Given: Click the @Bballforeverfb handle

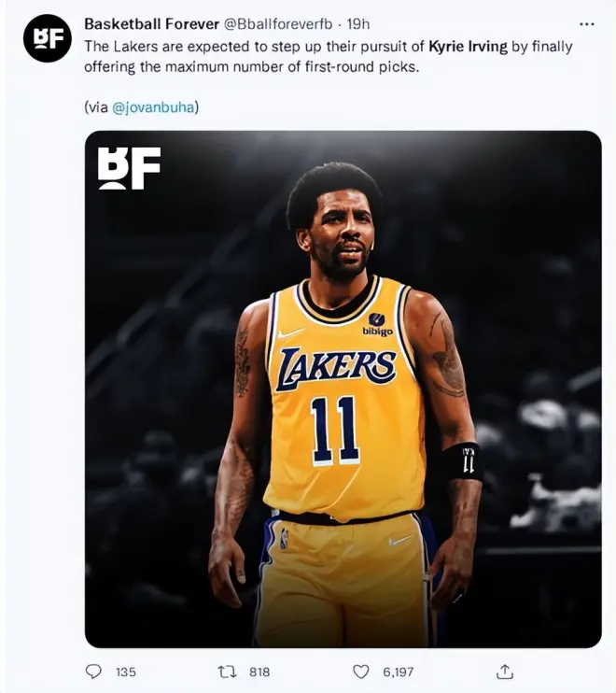Looking at the screenshot, I should (278, 24).
